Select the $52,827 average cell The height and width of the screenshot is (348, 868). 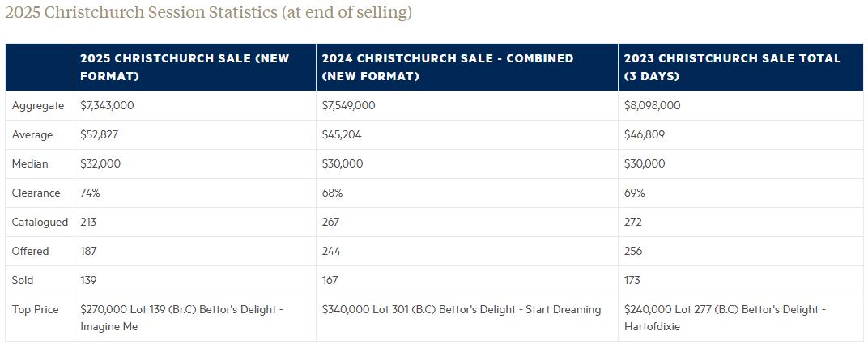coord(100,134)
